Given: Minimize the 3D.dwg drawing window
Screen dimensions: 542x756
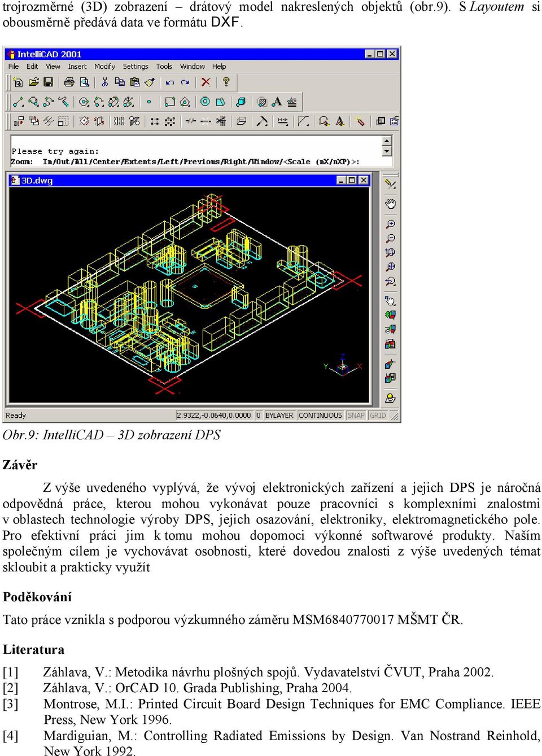Looking at the screenshot, I should click(342, 180).
